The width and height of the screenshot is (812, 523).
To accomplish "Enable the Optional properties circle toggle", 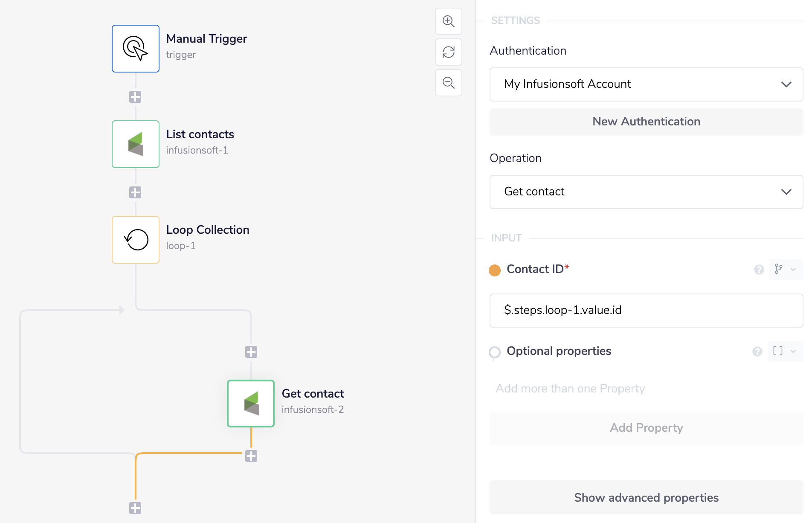I will coord(495,352).
